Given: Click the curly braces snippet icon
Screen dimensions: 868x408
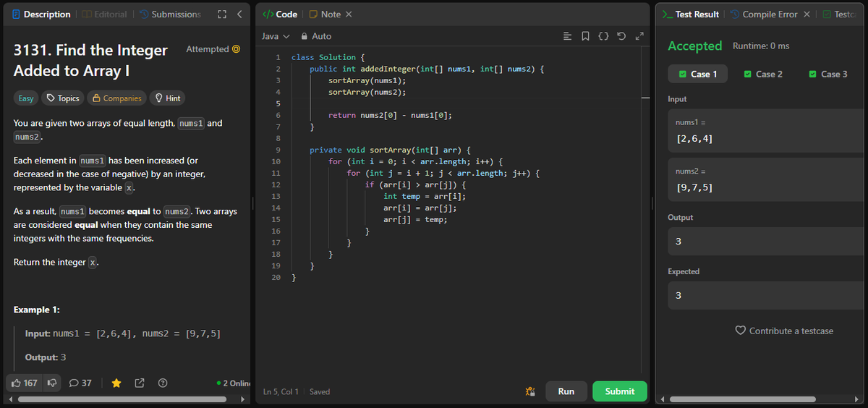Looking at the screenshot, I should pos(603,36).
